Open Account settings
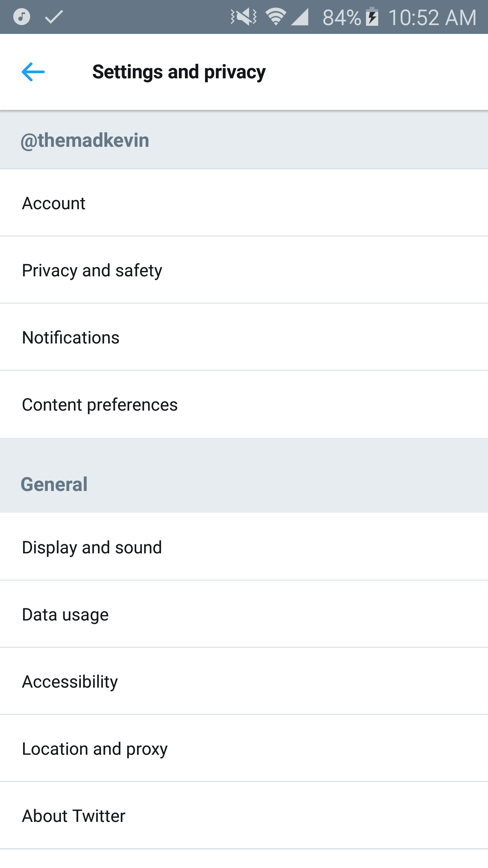This screenshot has width=488, height=868. (244, 203)
